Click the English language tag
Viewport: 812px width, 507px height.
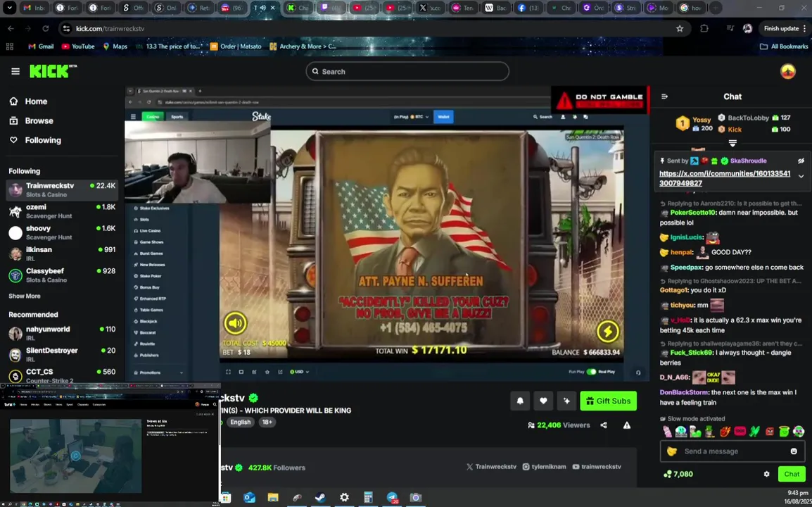(240, 422)
